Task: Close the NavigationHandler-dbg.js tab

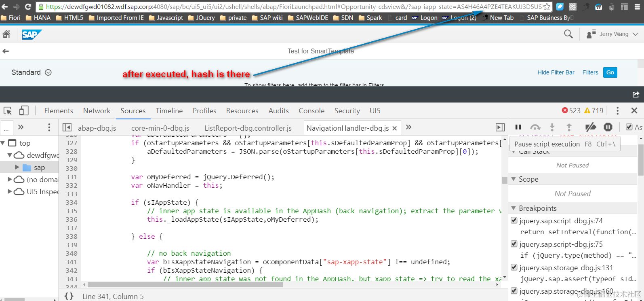Action: click(395, 128)
